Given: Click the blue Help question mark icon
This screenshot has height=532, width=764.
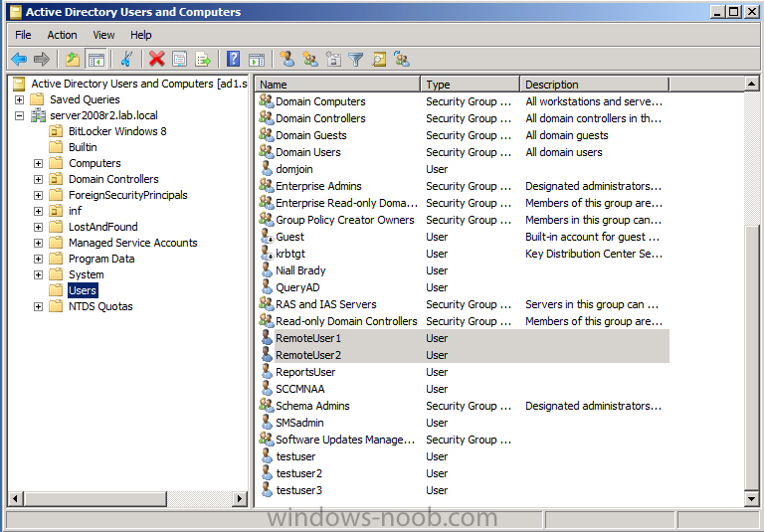Looking at the screenshot, I should 234,60.
